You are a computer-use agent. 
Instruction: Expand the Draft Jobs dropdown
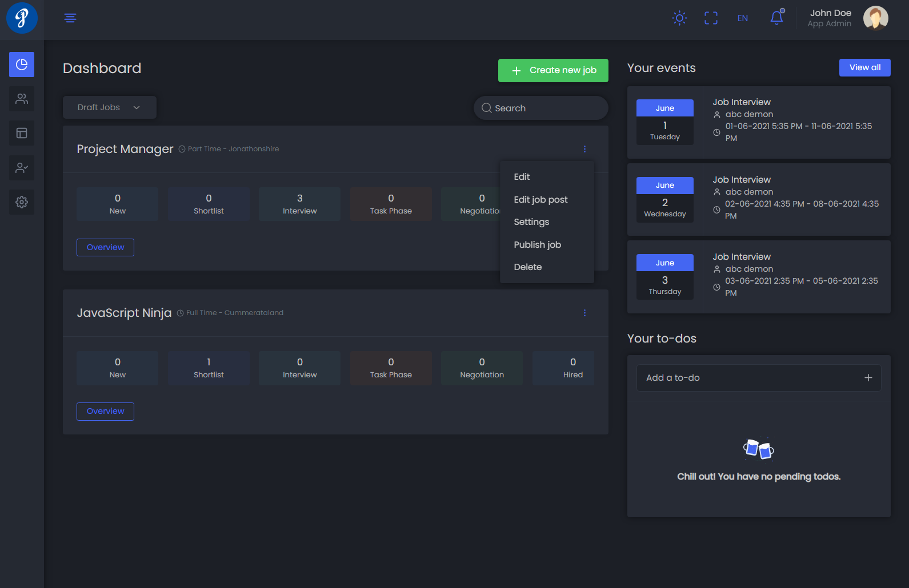click(109, 107)
